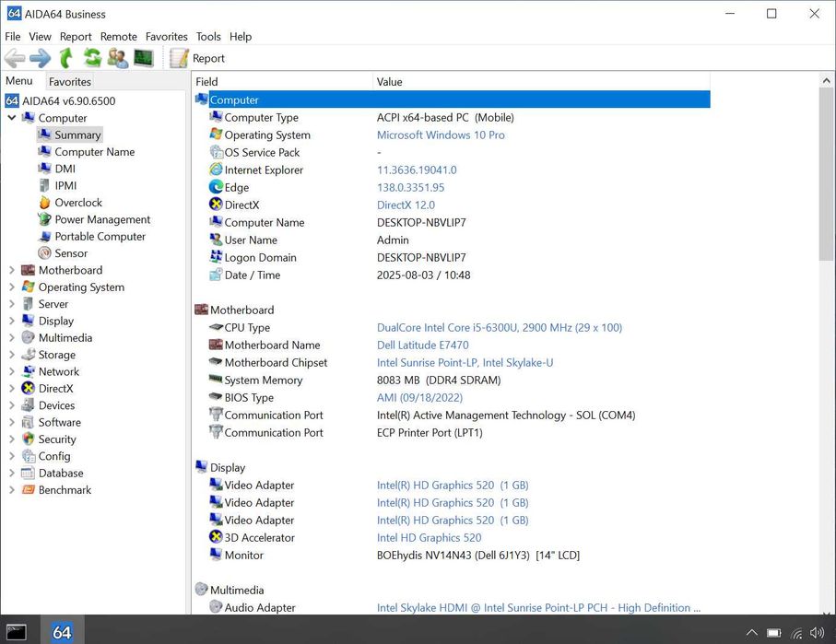Select the Security shield icon
Viewport: 836px width, 644px height.
pos(29,439)
